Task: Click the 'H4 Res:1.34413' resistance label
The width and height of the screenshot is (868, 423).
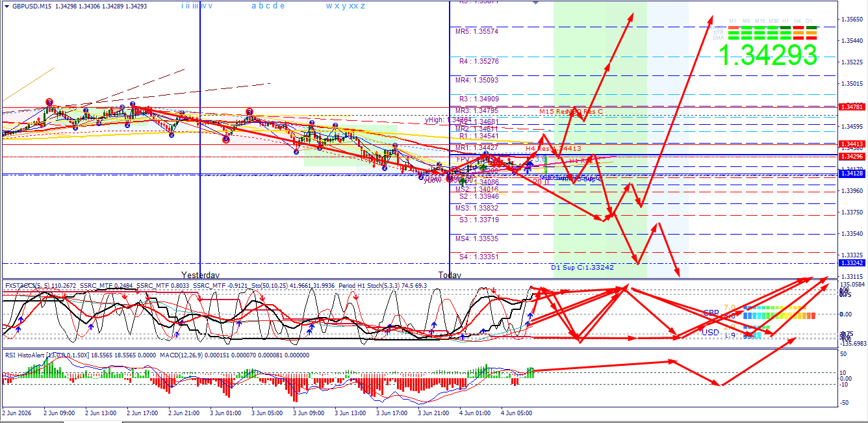Action: point(554,149)
